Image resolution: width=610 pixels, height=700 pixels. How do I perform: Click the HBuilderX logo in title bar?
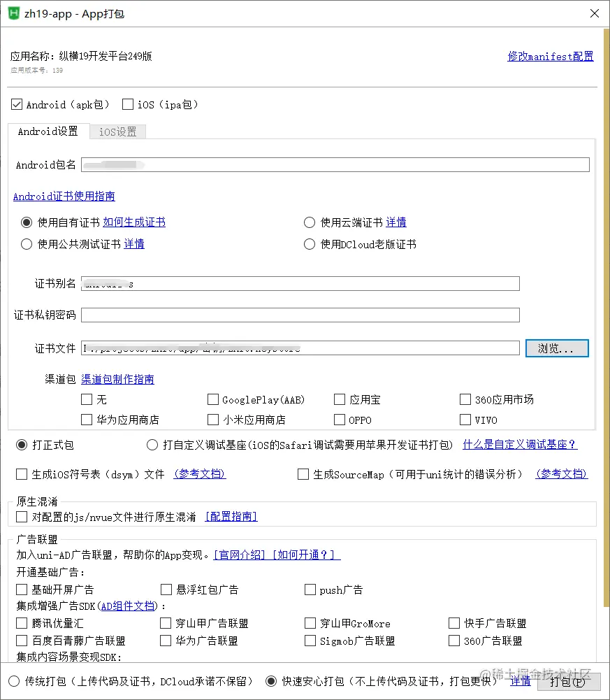pos(14,13)
